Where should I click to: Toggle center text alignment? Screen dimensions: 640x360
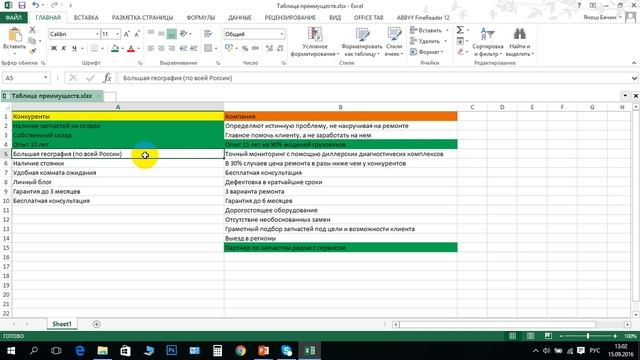click(162, 49)
